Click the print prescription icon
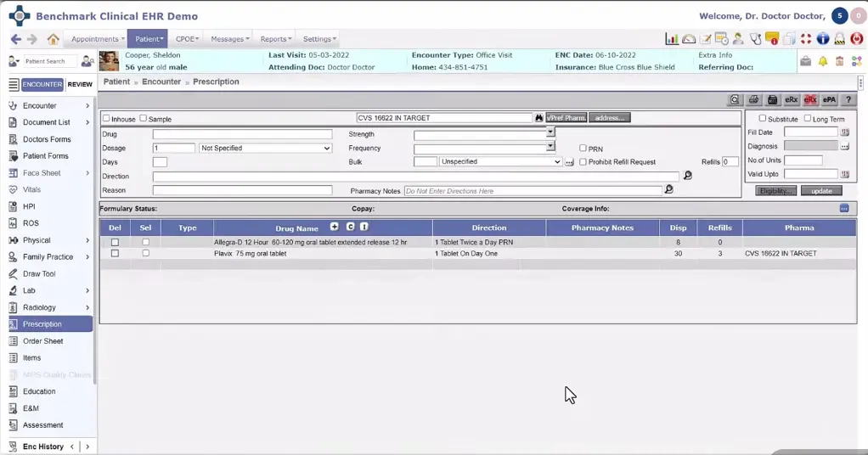The height and width of the screenshot is (455, 868). [x=753, y=99]
